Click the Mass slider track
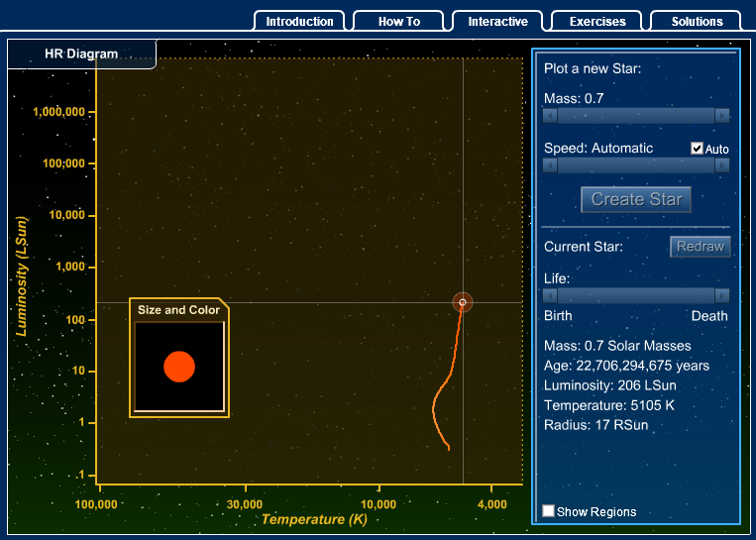Image resolution: width=756 pixels, height=540 pixels. (636, 116)
